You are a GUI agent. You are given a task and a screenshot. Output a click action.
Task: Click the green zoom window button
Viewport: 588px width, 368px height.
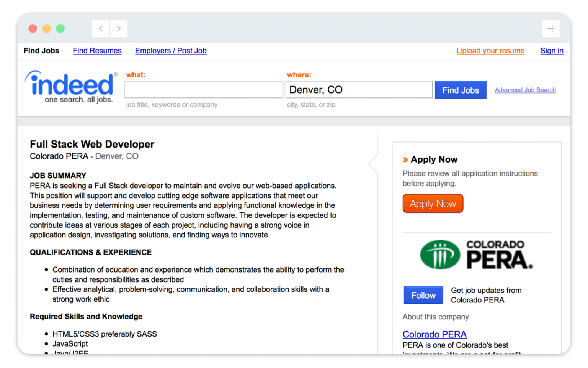point(60,28)
